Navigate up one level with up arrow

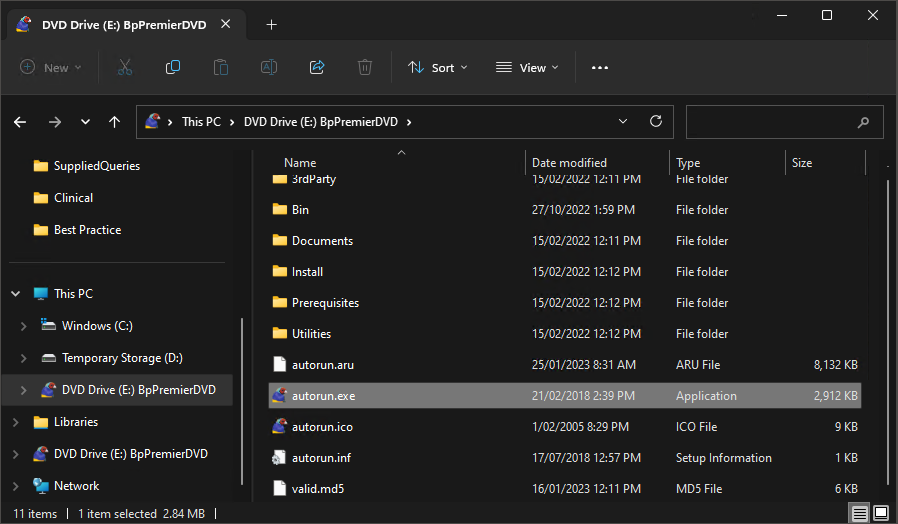(x=114, y=122)
